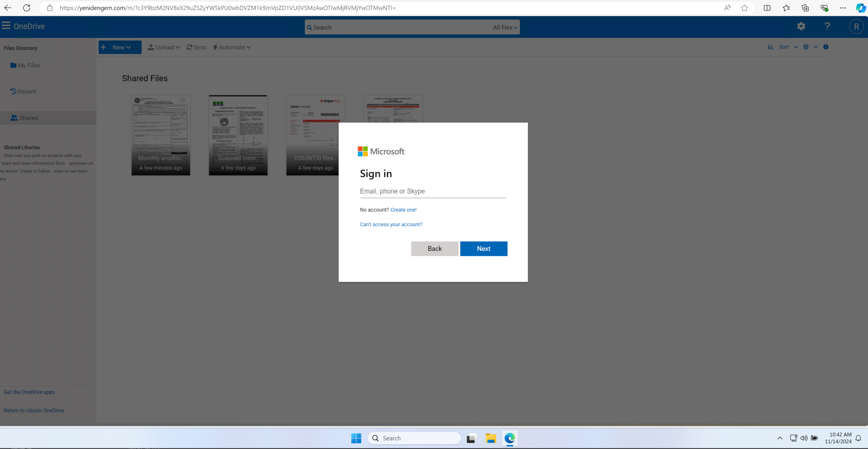Click the Edge icon on taskbar
This screenshot has width=868, height=449.
point(510,438)
